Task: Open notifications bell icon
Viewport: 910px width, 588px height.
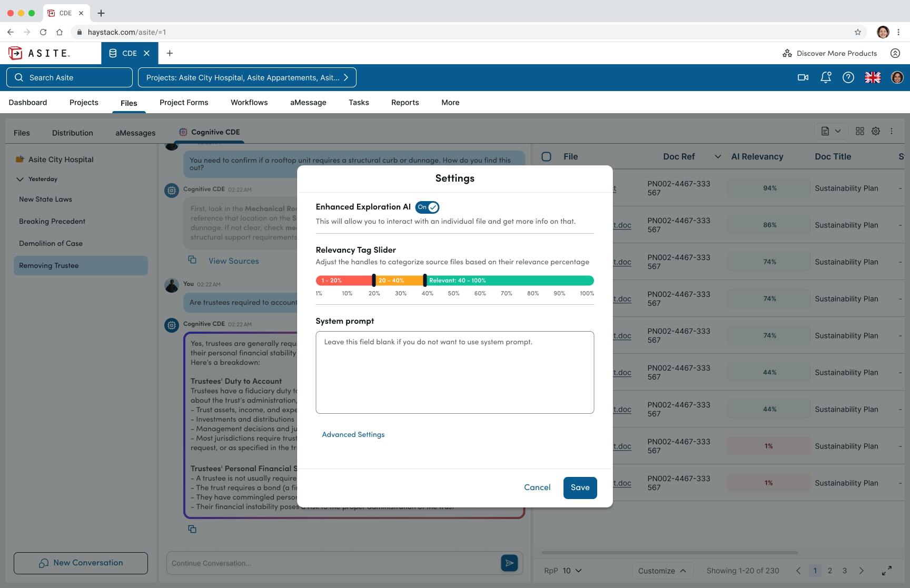Action: pos(826,77)
